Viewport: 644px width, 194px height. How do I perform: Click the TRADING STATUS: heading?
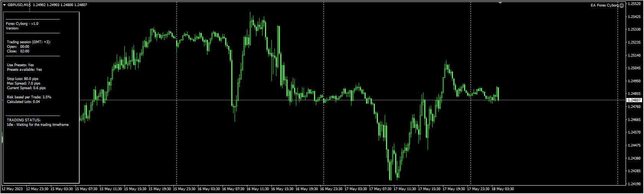click(24, 120)
